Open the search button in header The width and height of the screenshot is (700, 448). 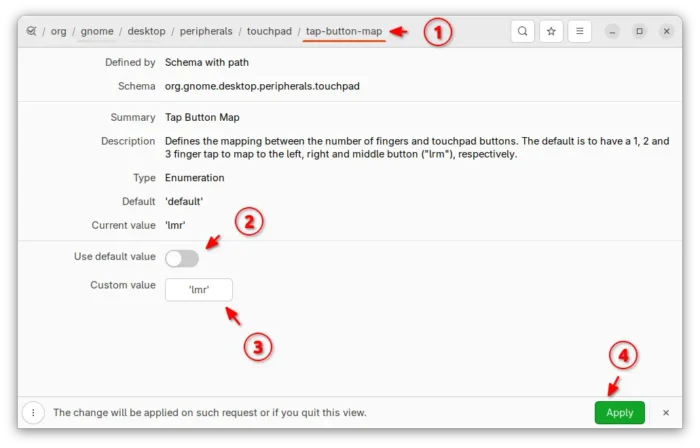522,31
